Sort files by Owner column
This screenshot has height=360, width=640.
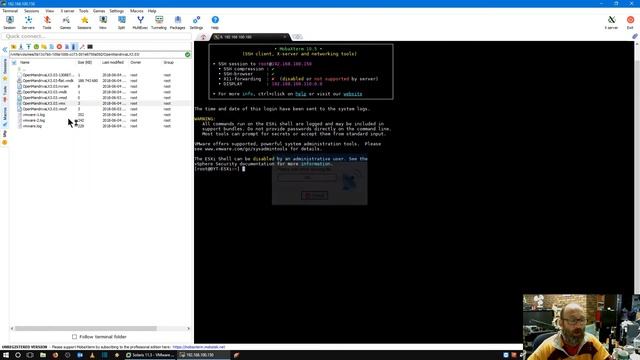(136, 62)
